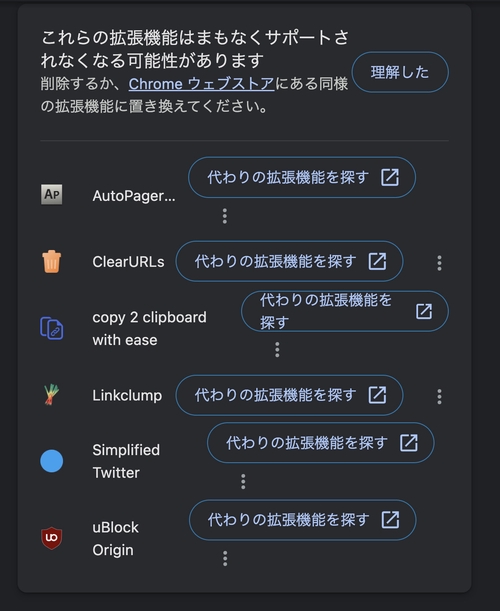
Task: Click the uBlock Origin shield icon
Action: click(51, 538)
